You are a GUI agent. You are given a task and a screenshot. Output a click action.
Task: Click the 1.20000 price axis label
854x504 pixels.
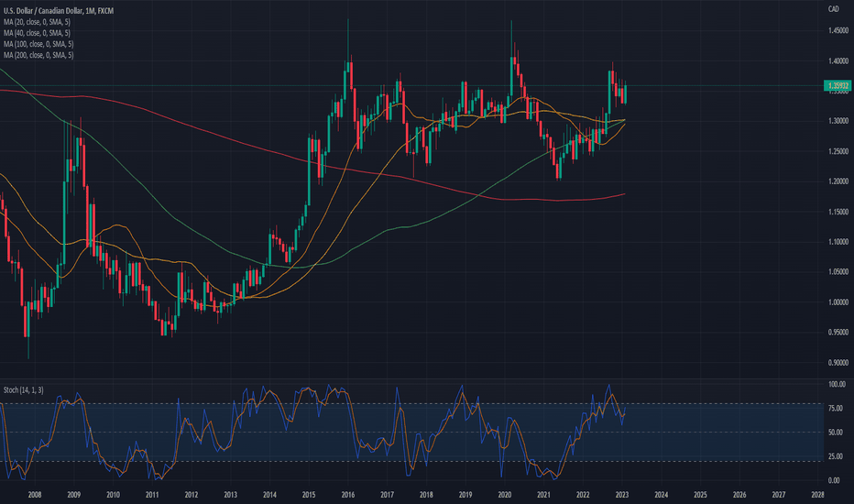[838, 181]
